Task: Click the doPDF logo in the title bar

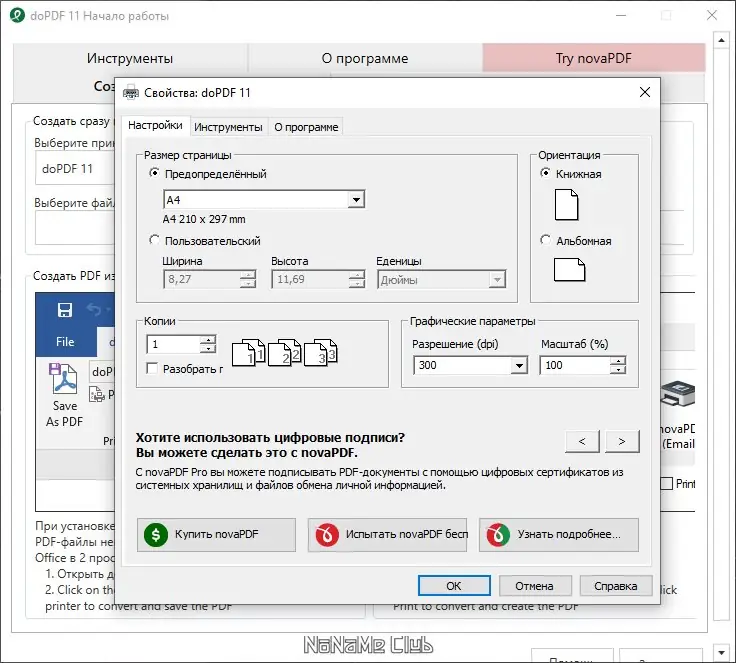Action: click(x=17, y=15)
